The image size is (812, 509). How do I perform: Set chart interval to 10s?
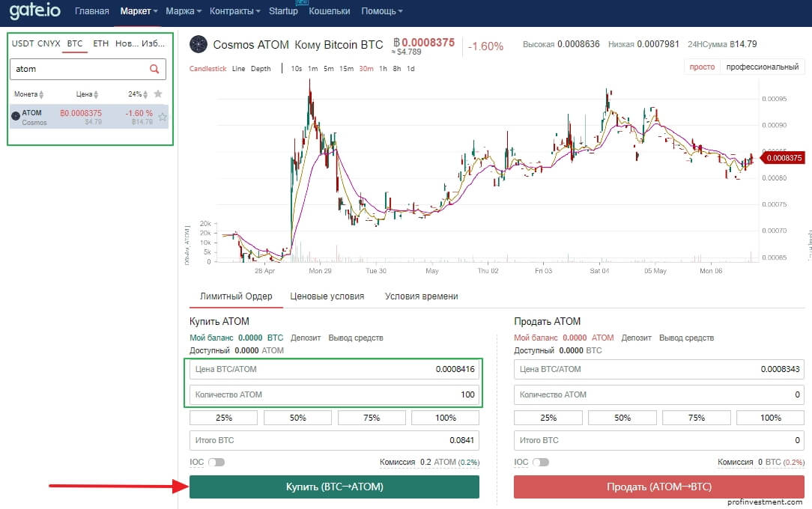point(296,68)
